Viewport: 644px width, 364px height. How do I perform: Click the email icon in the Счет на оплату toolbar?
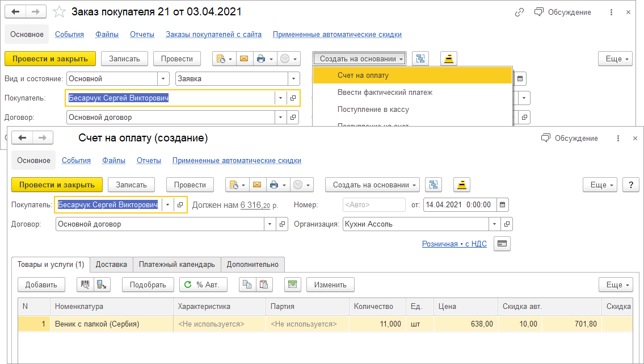click(x=257, y=185)
